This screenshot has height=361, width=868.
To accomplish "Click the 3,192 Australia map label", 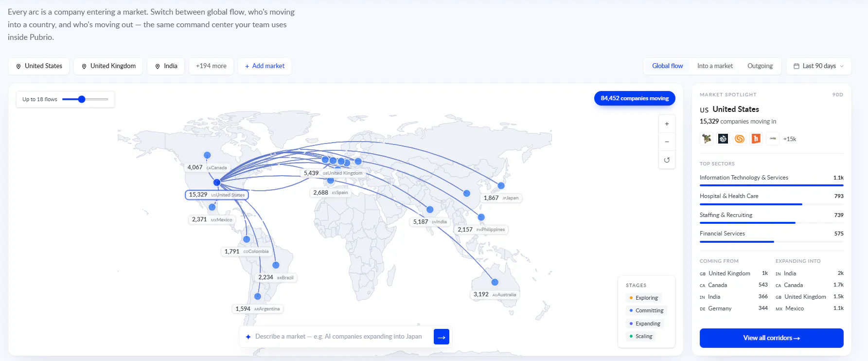I will pyautogui.click(x=495, y=294).
